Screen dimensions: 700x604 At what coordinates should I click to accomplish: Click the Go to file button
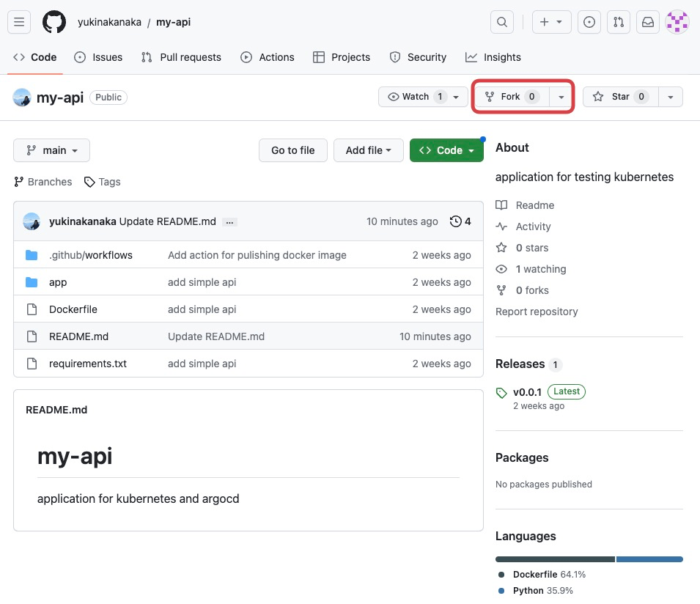click(x=292, y=150)
